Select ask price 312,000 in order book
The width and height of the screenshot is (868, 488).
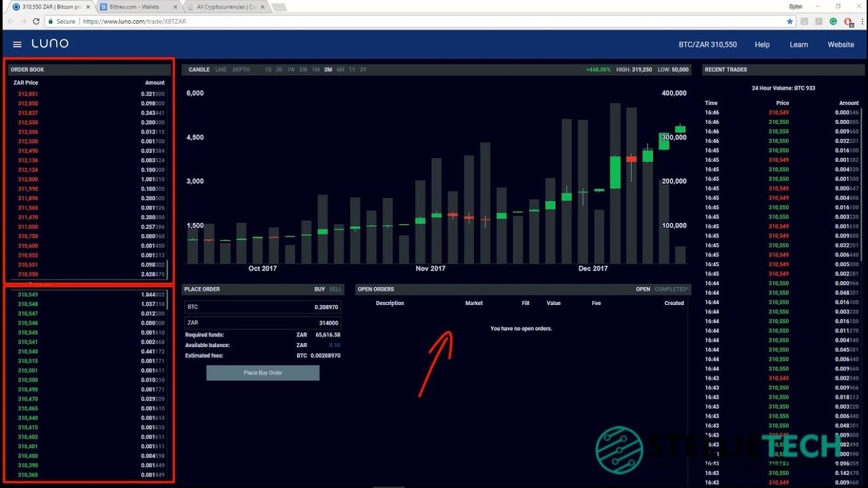(28, 180)
